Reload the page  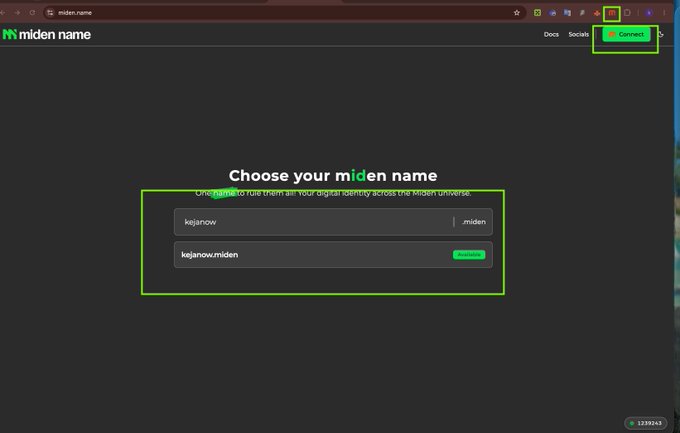[x=32, y=13]
